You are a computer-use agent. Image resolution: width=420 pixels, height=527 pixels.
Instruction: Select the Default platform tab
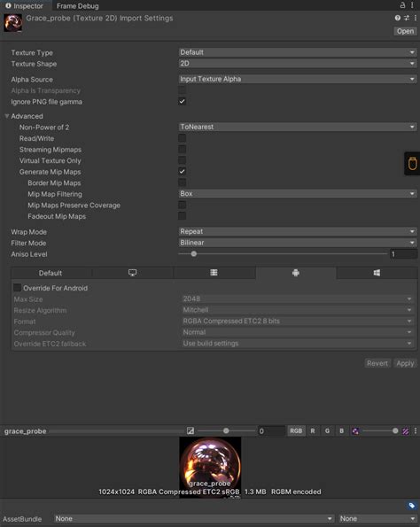(x=51, y=273)
